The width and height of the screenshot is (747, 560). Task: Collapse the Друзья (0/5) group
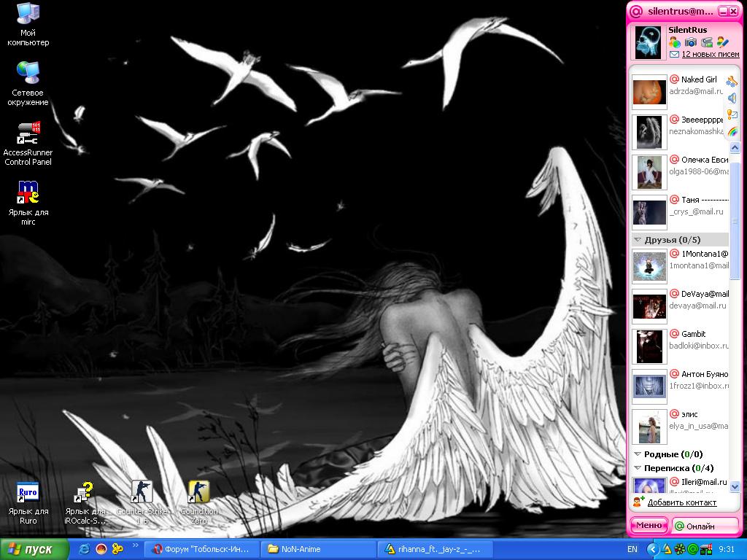click(x=638, y=239)
